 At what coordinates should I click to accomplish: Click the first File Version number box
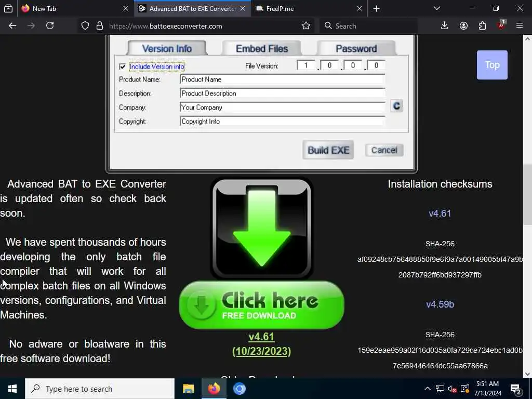(305, 65)
